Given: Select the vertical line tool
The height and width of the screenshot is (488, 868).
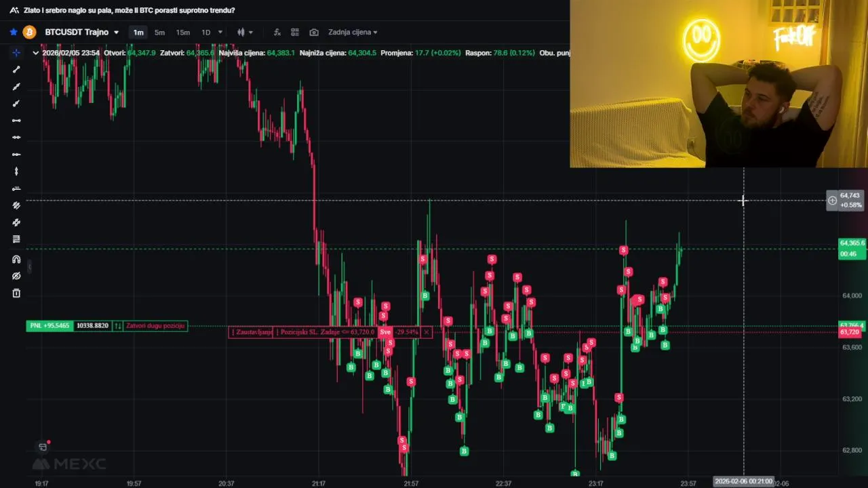Looking at the screenshot, I should click(x=16, y=171).
